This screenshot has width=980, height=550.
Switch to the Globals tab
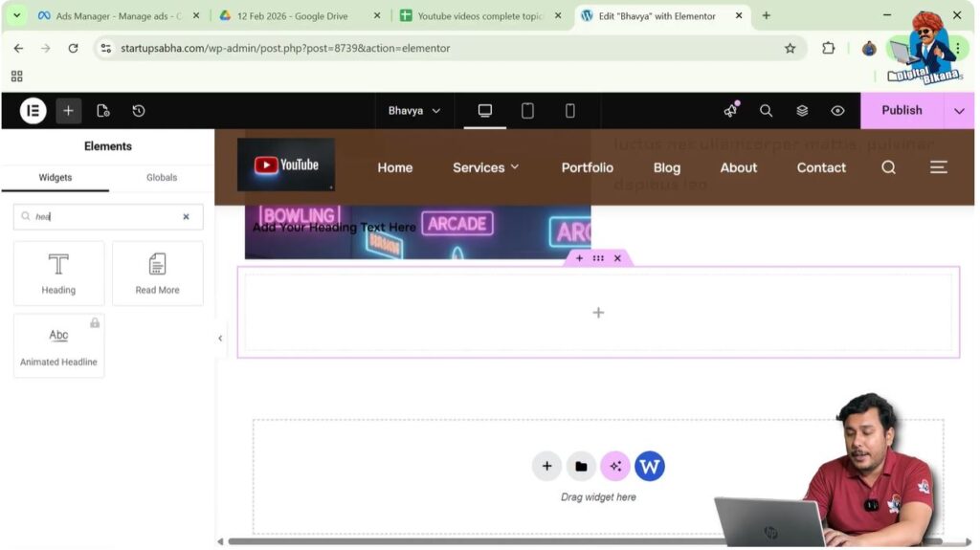coord(161,178)
